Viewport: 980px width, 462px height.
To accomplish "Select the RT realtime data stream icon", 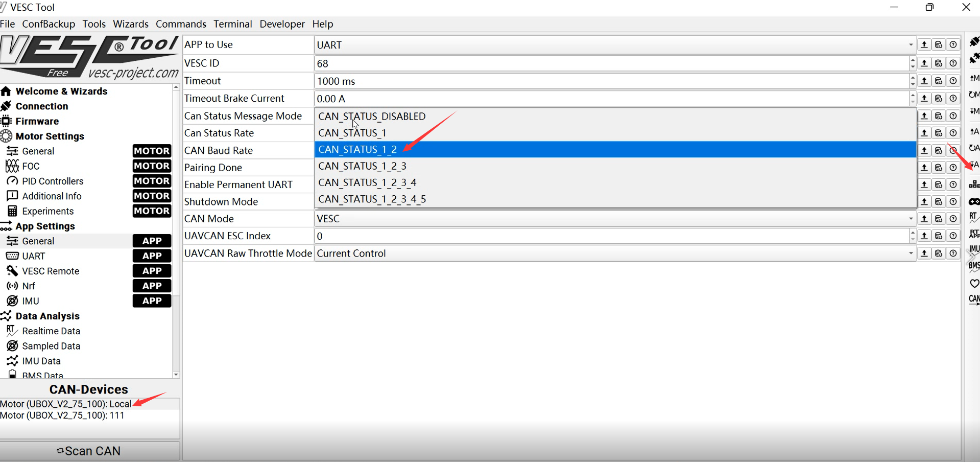I will (974, 216).
